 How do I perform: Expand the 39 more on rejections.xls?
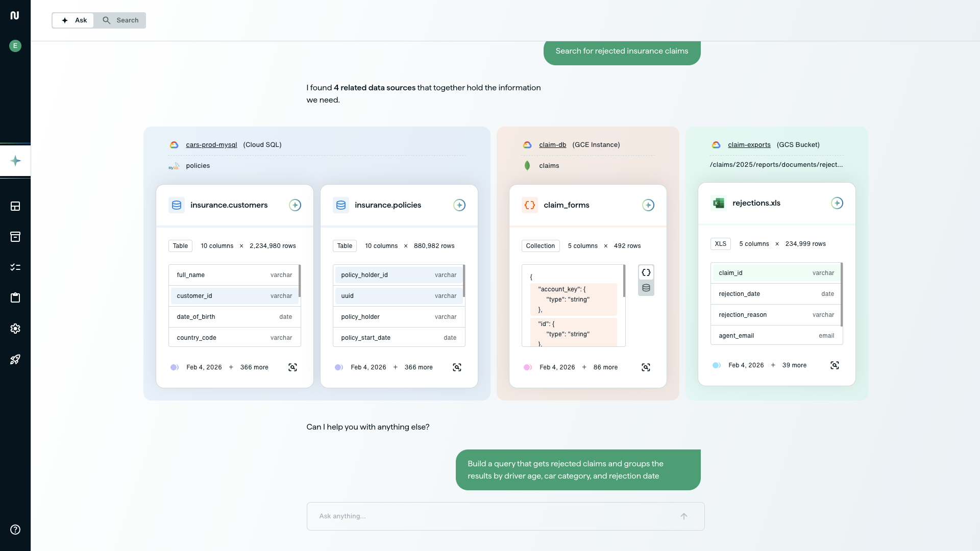pyautogui.click(x=794, y=365)
